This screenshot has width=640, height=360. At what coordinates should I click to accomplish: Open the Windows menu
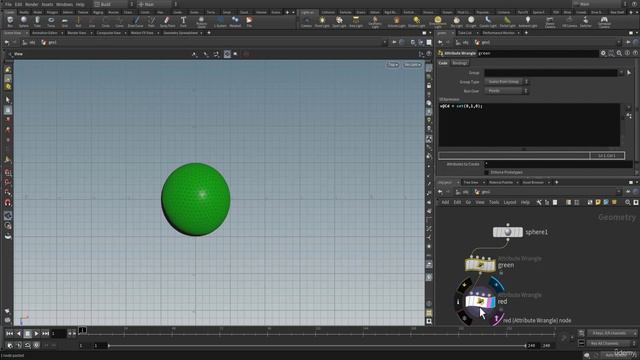tap(64, 4)
